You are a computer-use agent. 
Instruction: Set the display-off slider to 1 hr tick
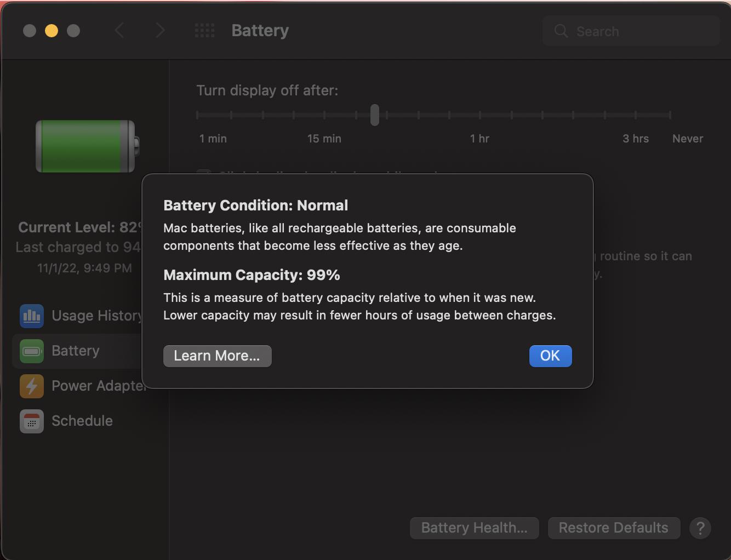[x=480, y=115]
